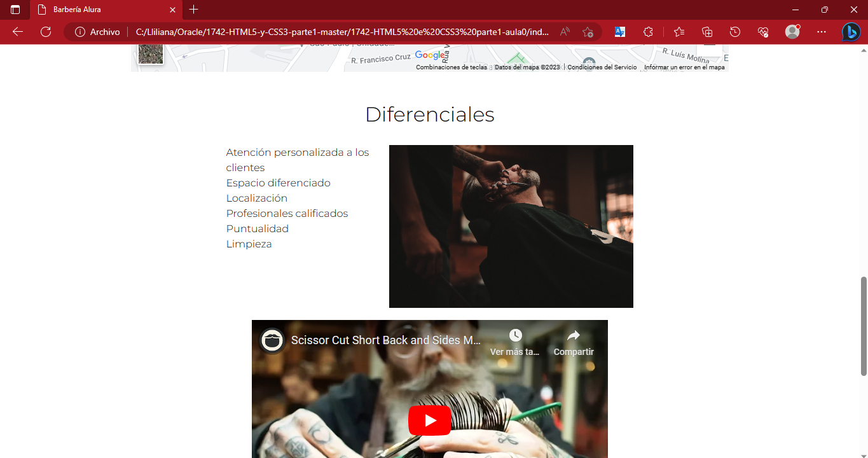The height and width of the screenshot is (458, 868).
Task: Close the Barbería Alura tab
Action: [x=172, y=10]
